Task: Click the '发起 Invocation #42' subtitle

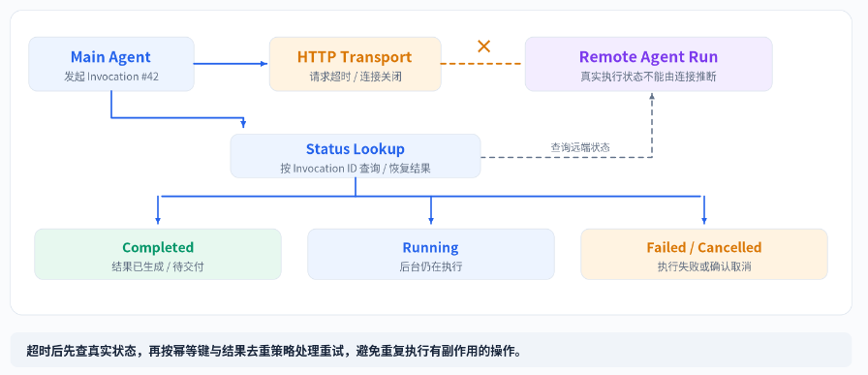Action: [111, 77]
